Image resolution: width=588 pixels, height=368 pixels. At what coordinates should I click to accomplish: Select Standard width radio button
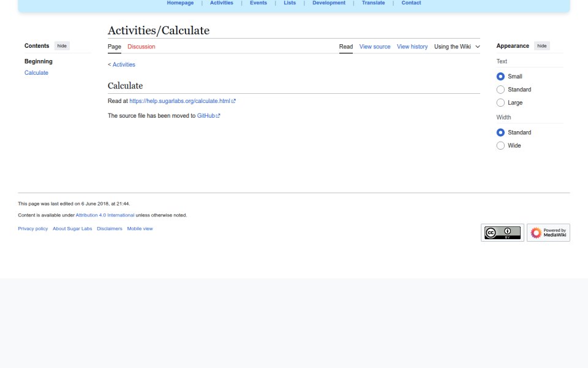(x=500, y=132)
